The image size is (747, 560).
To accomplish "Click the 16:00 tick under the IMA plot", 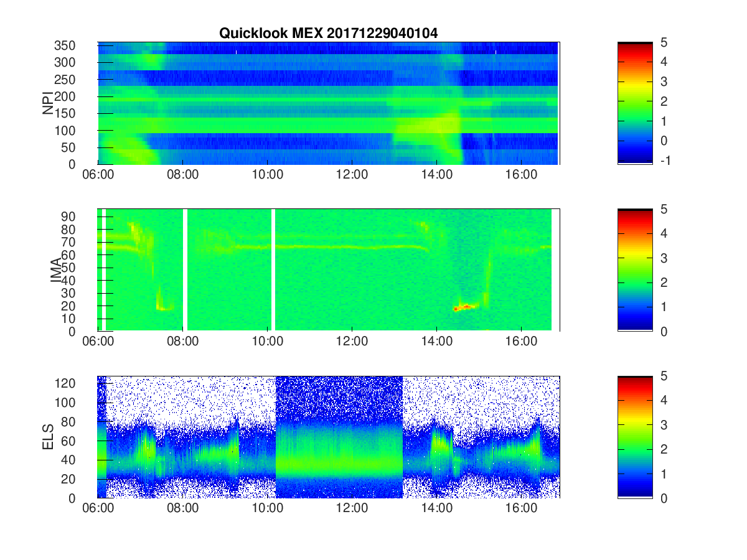I will click(522, 342).
